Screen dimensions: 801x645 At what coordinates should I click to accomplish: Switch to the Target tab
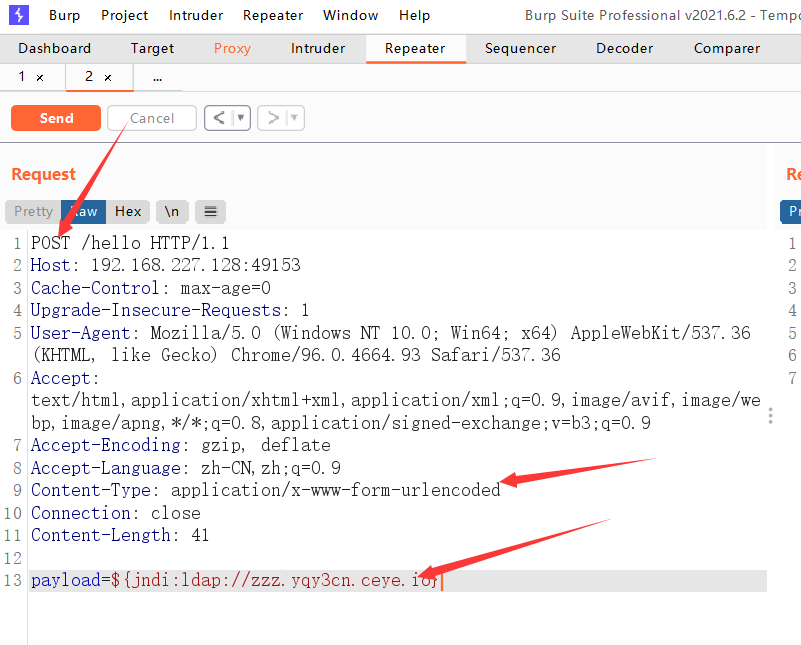(x=152, y=49)
